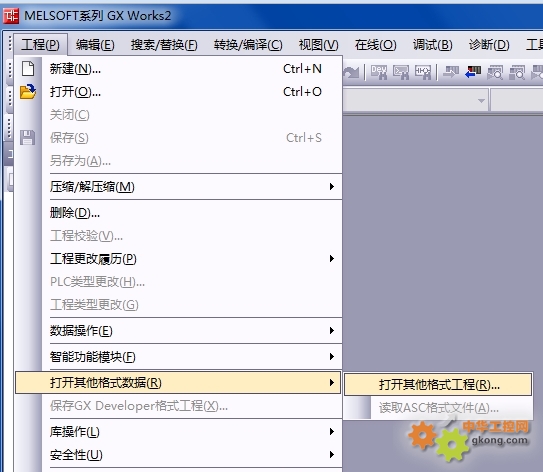Image resolution: width=543 pixels, height=472 pixels.
Task: Open the empty toolbar combo box dropdown
Action: (481, 101)
